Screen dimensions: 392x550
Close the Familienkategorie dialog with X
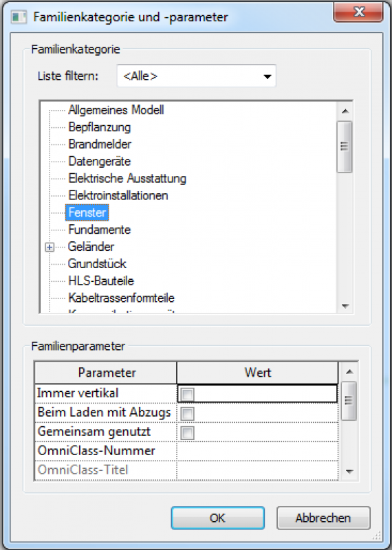358,12
